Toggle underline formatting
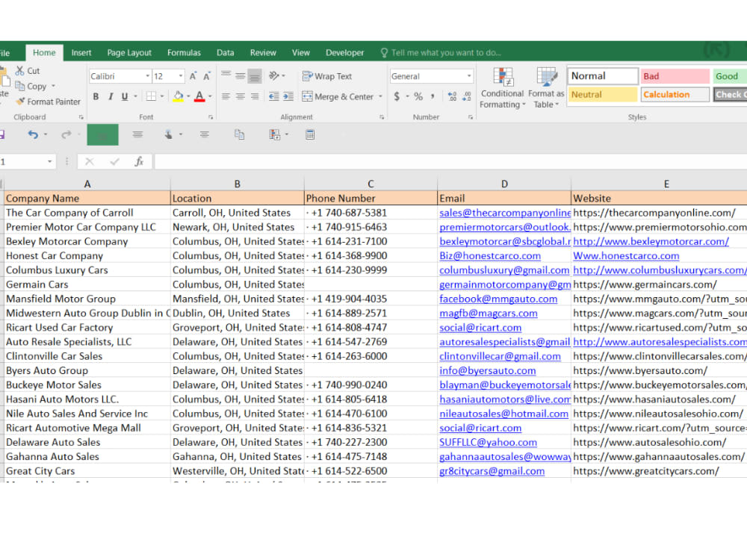 tap(124, 96)
